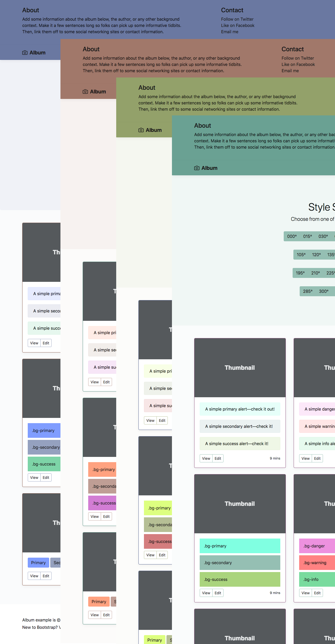
Task: Click Edit on olive .bg-primary card
Action: click(x=162, y=555)
